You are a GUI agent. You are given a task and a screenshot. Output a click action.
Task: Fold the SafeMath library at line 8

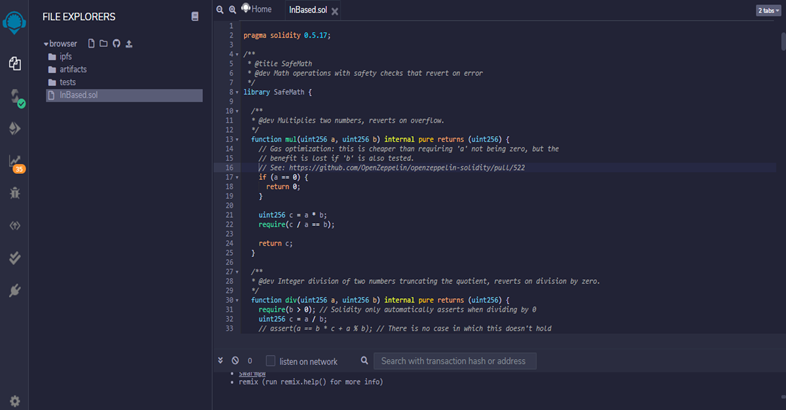pyautogui.click(x=235, y=92)
